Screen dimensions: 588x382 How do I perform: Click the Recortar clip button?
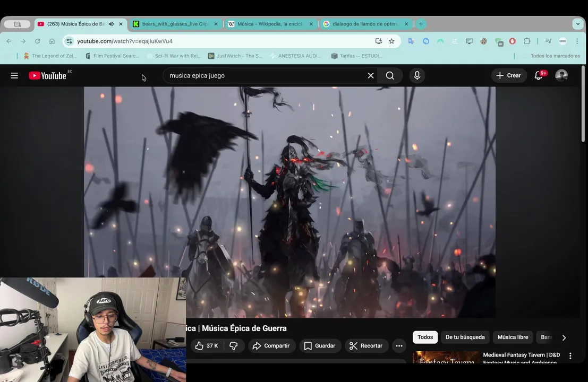coord(365,346)
